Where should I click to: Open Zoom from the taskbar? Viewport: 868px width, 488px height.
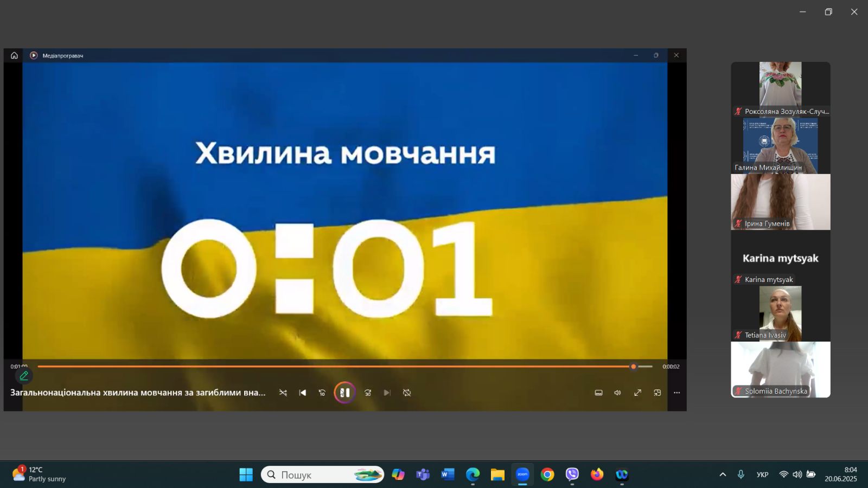pos(522,474)
